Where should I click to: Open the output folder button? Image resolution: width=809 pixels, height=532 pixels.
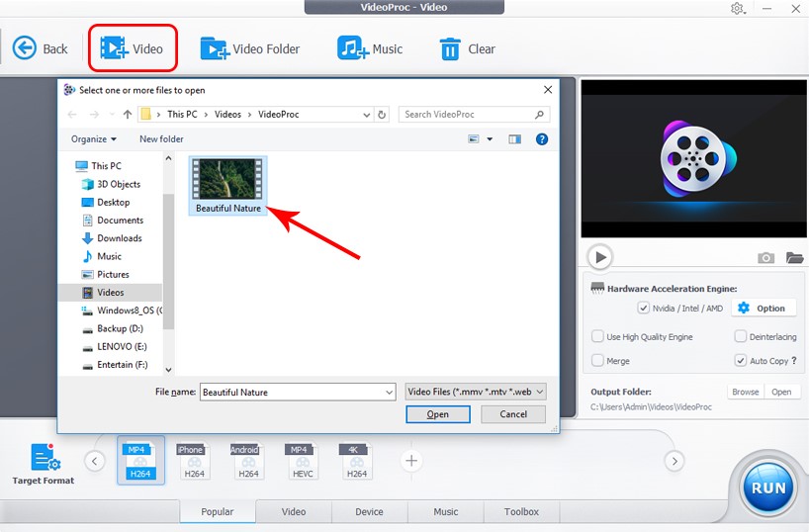click(x=781, y=392)
